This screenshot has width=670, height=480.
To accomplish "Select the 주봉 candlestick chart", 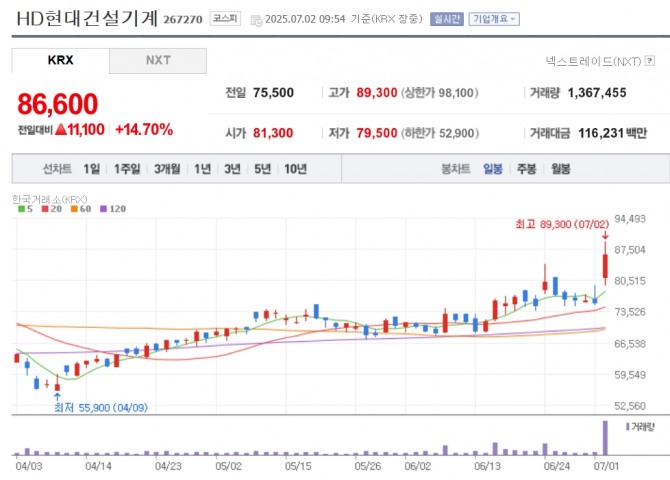I will pos(526,169).
